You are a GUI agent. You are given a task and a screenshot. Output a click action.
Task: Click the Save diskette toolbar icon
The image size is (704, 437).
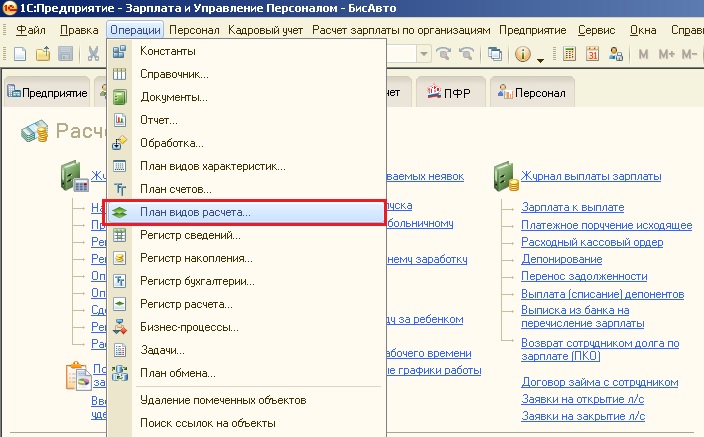pos(66,54)
